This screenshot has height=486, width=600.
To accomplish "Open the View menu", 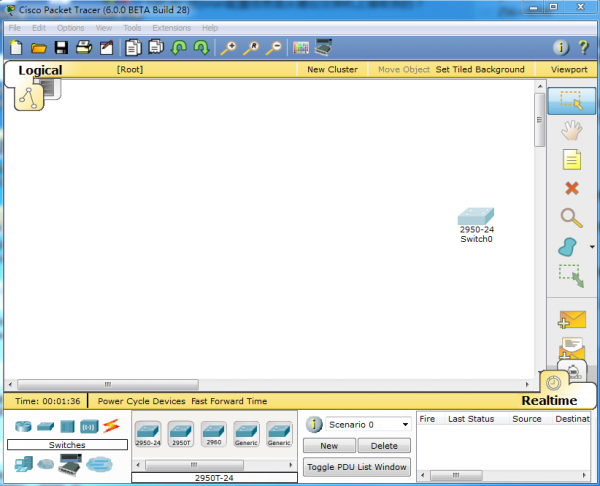I will coord(104,28).
